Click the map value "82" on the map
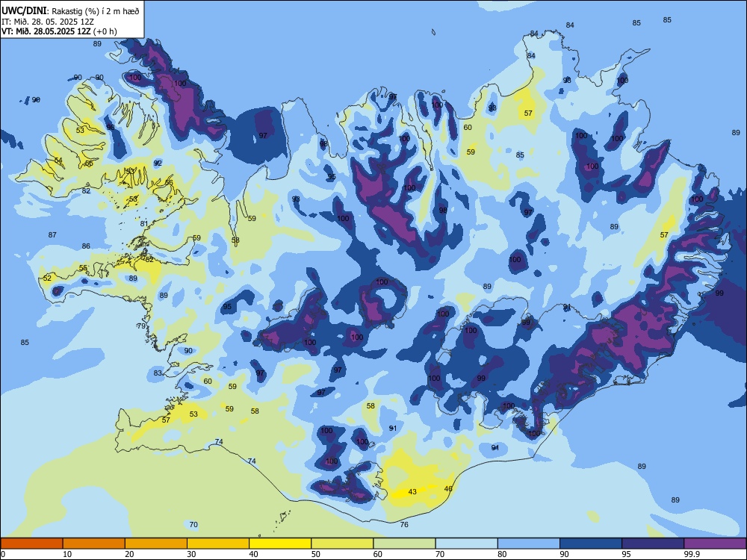 point(86,190)
